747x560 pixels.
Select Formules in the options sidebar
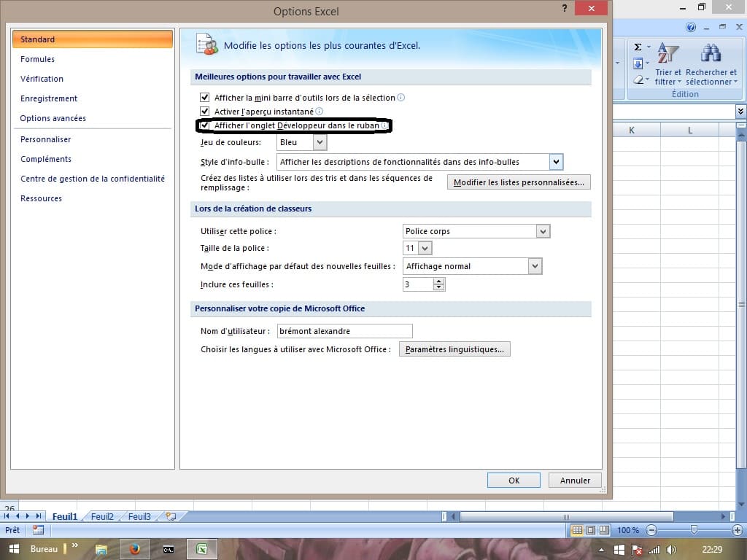pos(37,59)
